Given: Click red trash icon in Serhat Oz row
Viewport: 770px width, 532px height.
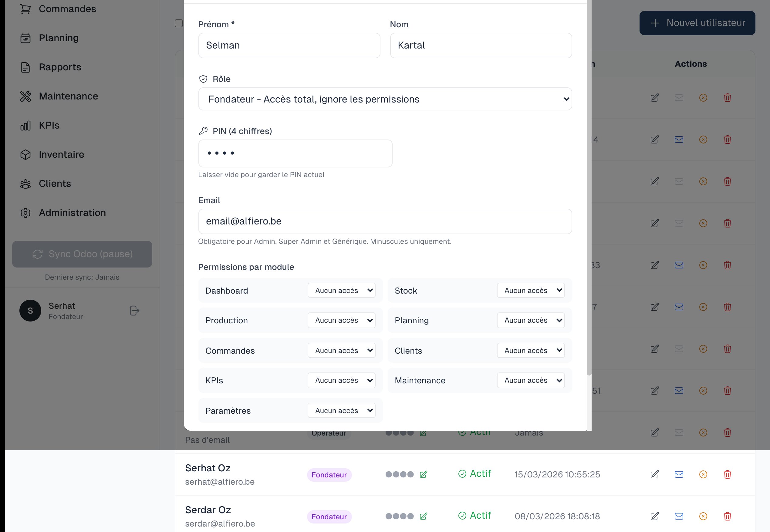Looking at the screenshot, I should [x=727, y=474].
